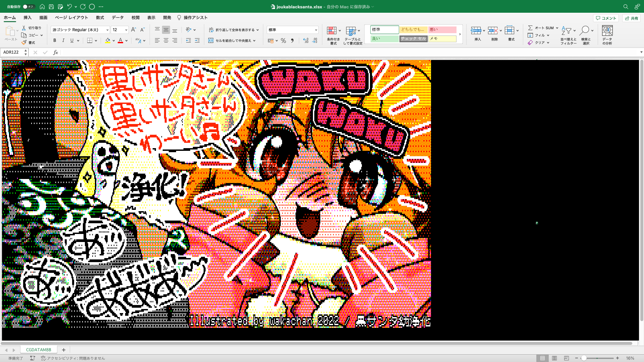
Task: Click the コメント button
Action: tap(606, 18)
